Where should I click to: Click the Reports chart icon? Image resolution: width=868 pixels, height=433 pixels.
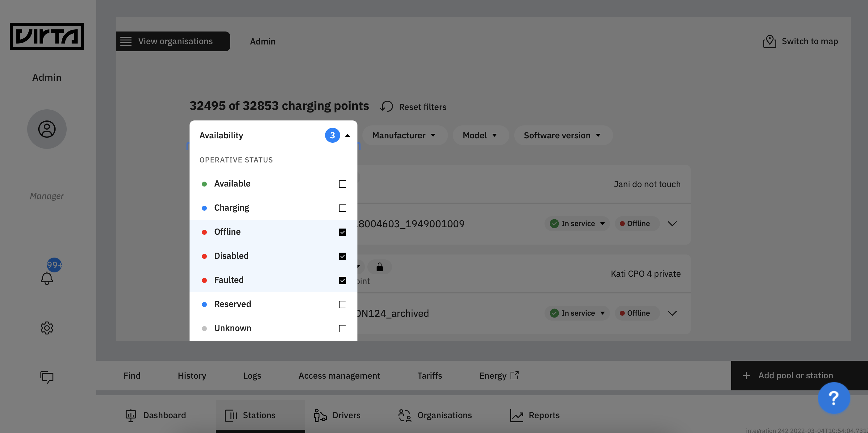click(516, 415)
